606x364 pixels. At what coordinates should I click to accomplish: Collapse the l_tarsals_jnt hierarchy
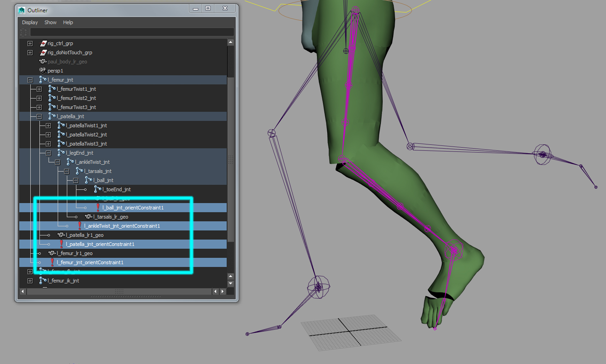point(67,172)
